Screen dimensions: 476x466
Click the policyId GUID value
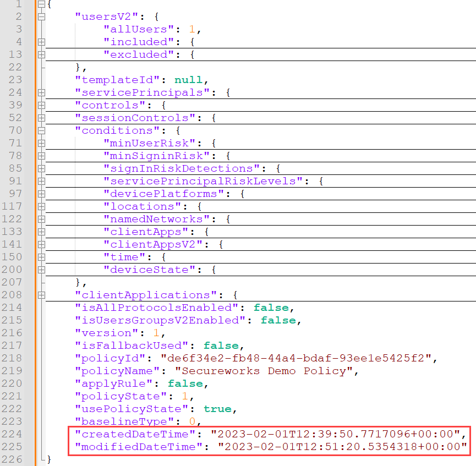tap(296, 358)
